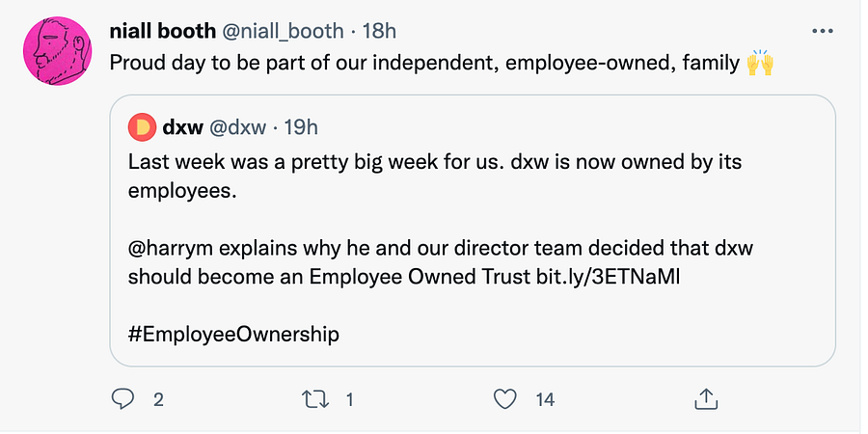868x434 pixels.
Task: Open the share upload icon
Action: click(706, 399)
